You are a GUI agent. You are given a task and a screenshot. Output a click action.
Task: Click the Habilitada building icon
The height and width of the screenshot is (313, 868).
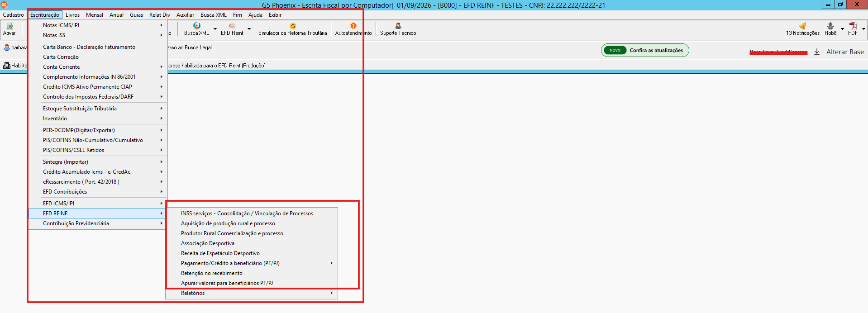click(7, 66)
